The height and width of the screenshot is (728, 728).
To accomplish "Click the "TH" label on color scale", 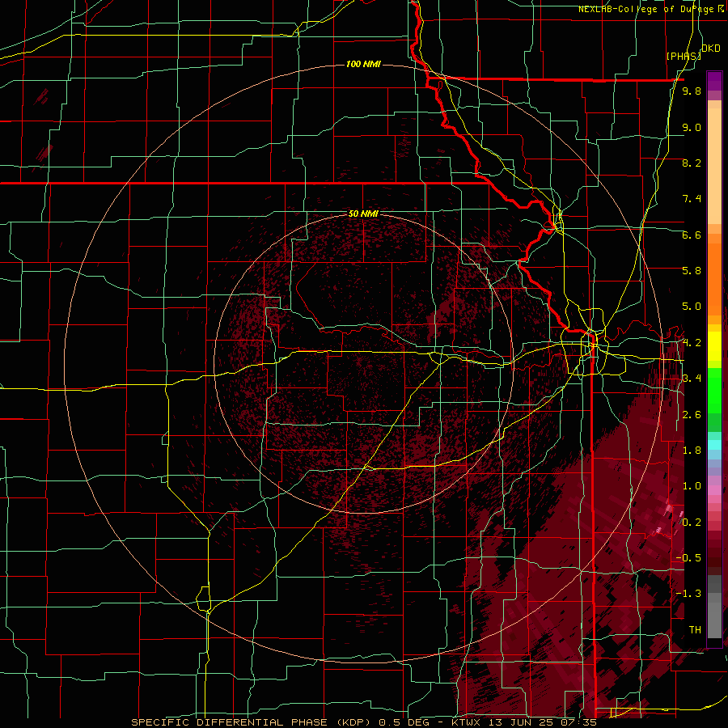I will [695, 630].
